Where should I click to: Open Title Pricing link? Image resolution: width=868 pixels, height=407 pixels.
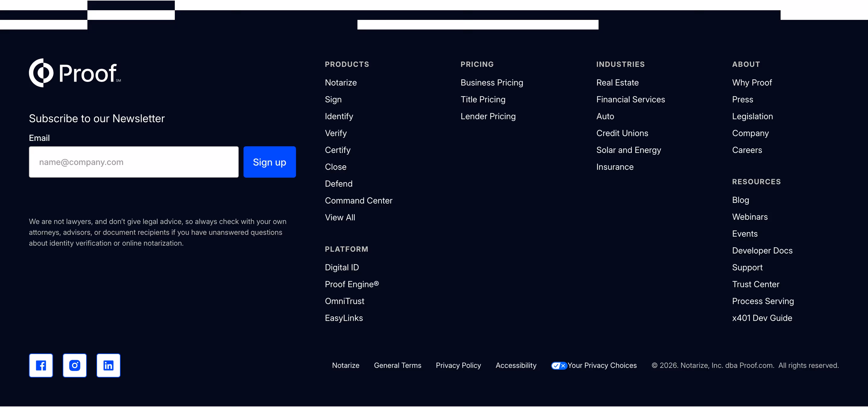pos(483,99)
